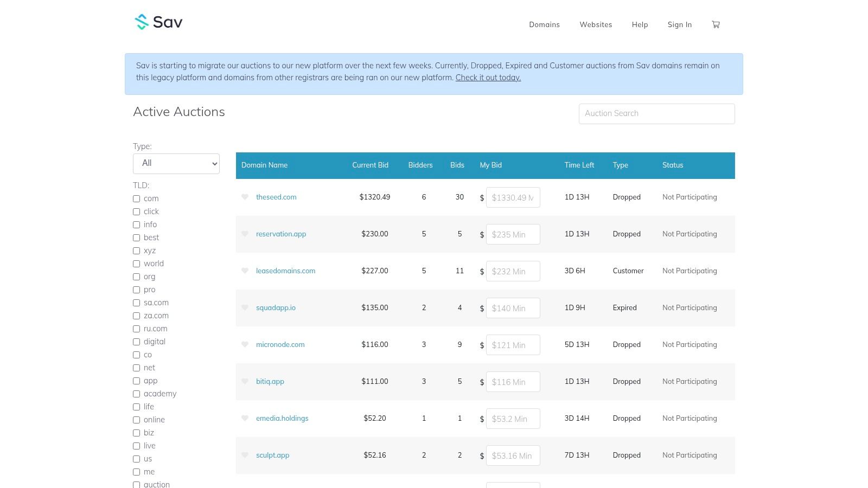Toggle the heart next to squadapp.io
Screen dimensions: 868x488
pos(245,307)
